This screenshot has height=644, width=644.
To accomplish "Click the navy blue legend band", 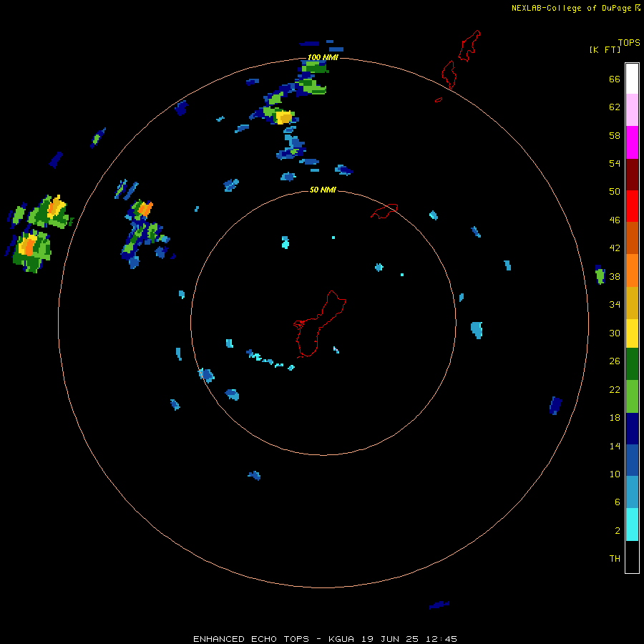I will point(632,429).
